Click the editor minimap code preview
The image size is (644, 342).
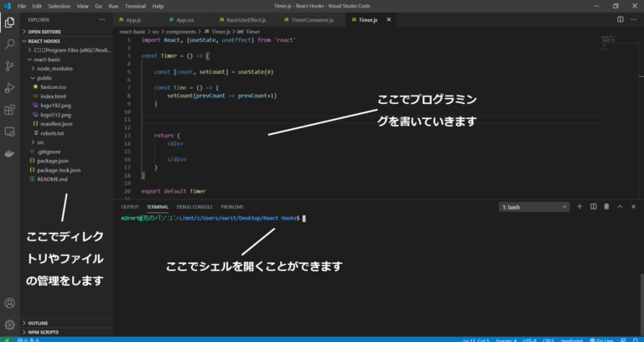610,43
